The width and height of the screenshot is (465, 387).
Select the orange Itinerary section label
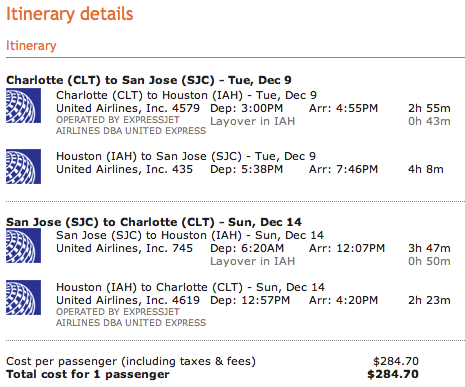click(x=31, y=45)
